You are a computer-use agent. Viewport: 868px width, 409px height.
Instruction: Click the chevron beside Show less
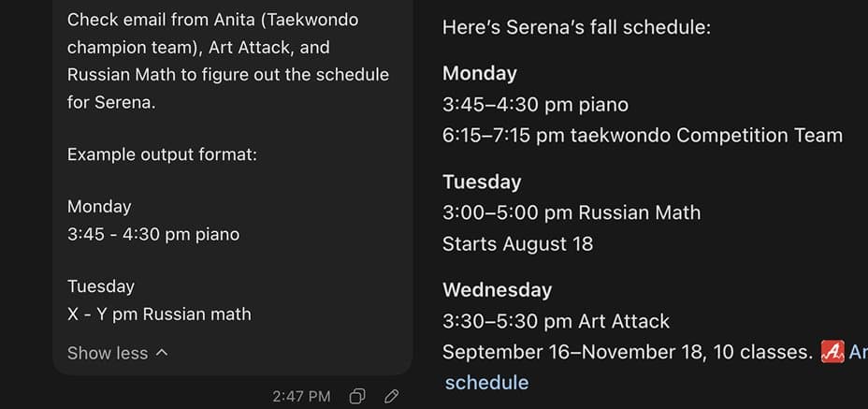(162, 353)
